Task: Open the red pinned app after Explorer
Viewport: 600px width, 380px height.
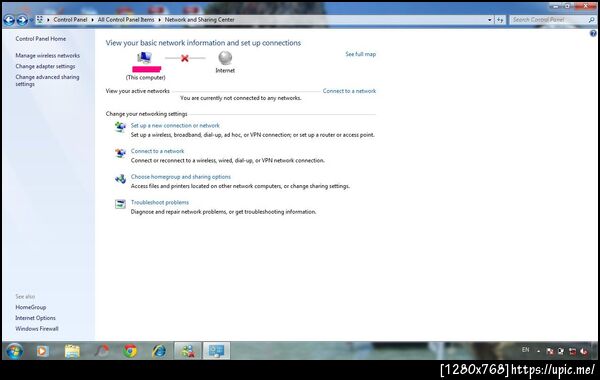Action: (101, 351)
